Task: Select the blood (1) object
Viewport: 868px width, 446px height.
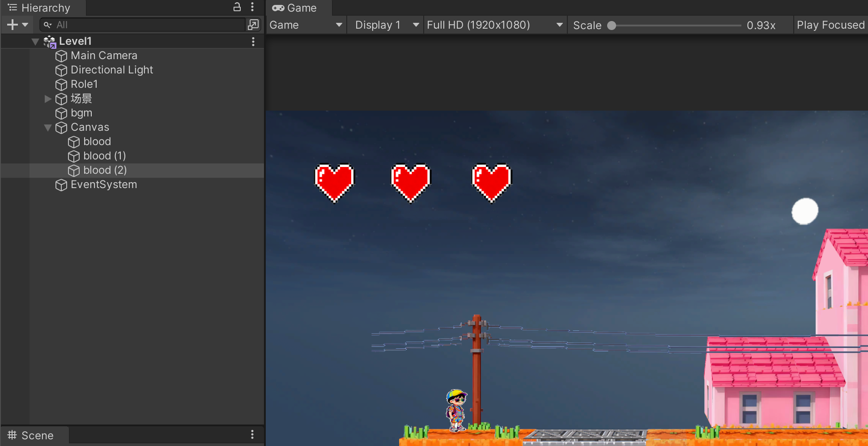Action: point(104,156)
